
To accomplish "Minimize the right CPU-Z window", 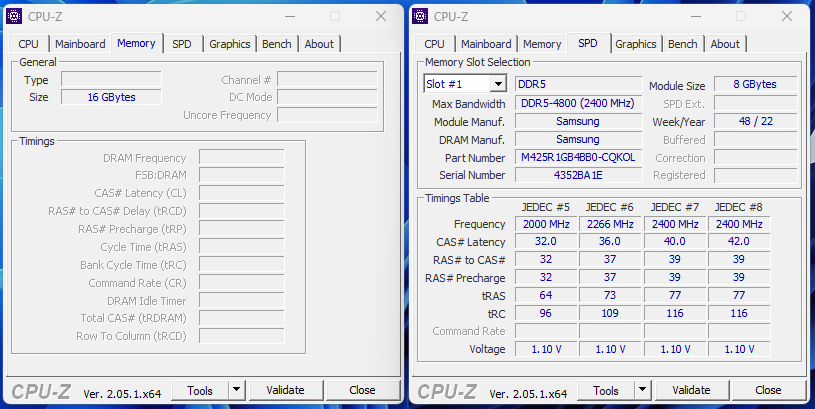I will tap(696, 16).
